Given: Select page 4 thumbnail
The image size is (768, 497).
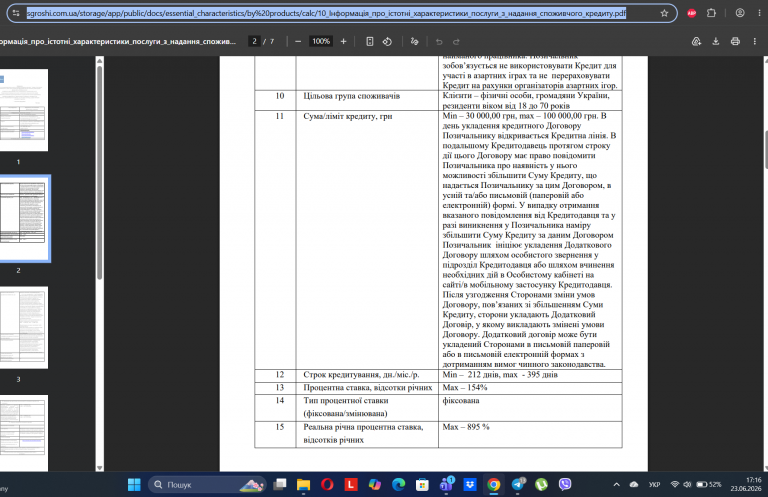Looking at the screenshot, I should [x=24, y=433].
